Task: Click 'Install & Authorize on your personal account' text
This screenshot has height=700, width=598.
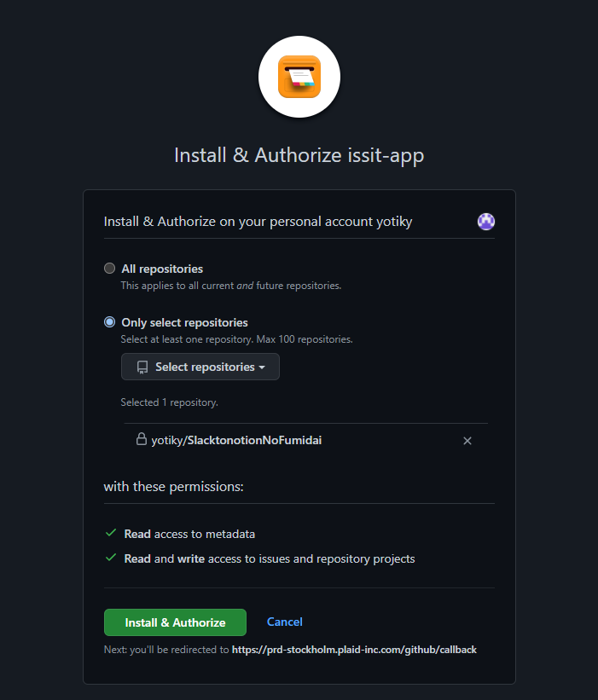Action: [258, 222]
